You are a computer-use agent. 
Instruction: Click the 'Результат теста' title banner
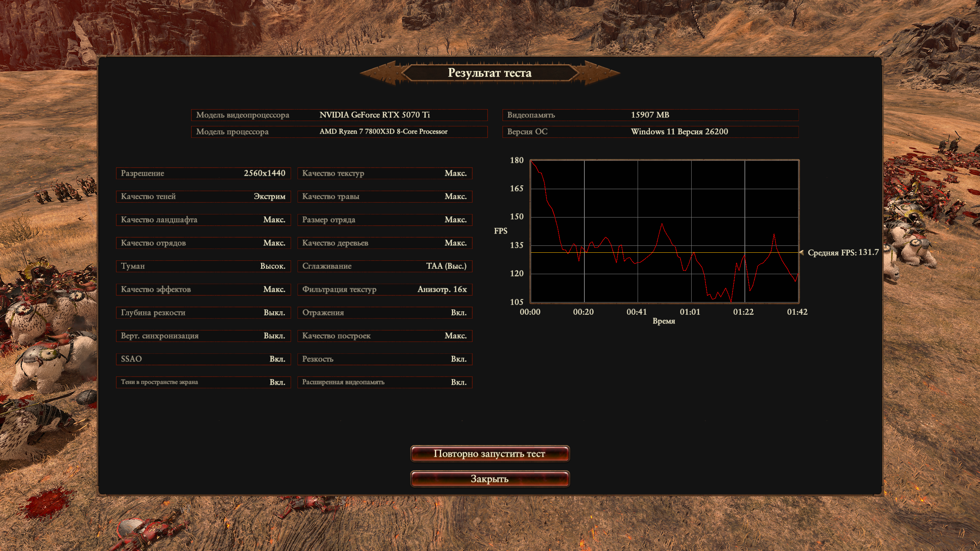(x=489, y=73)
